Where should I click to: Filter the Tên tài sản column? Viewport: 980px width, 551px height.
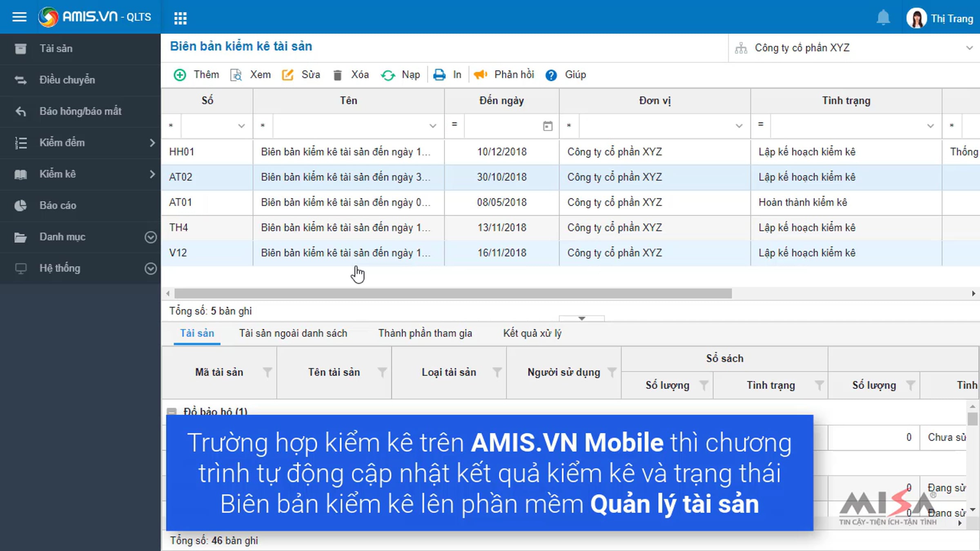[x=382, y=372]
